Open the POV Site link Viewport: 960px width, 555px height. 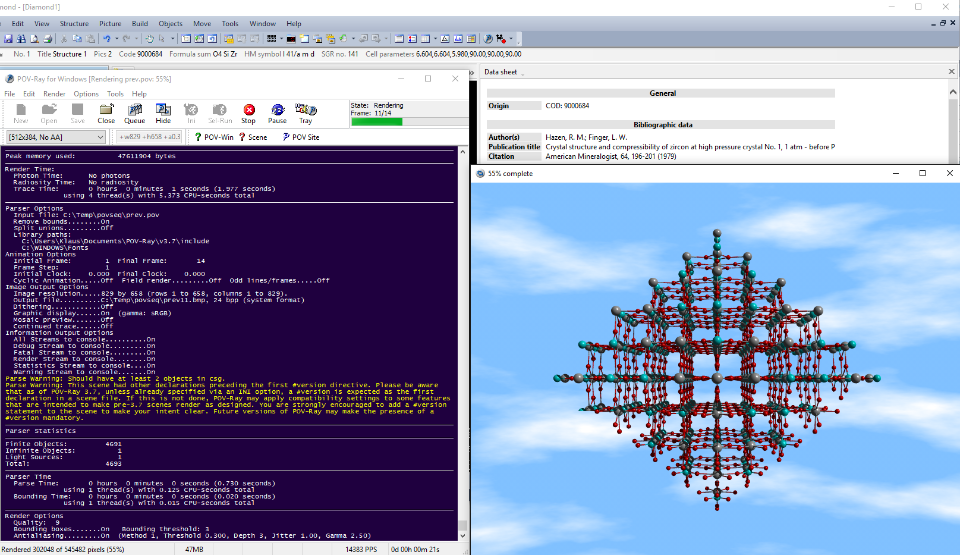coord(301,137)
